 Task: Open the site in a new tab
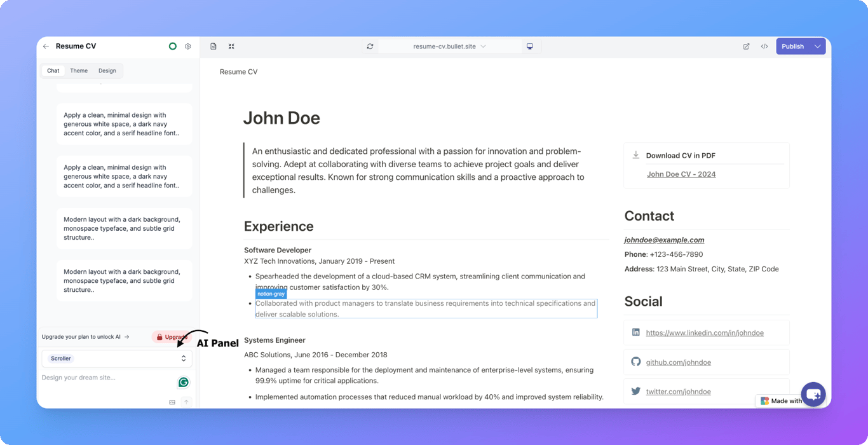[x=746, y=46]
